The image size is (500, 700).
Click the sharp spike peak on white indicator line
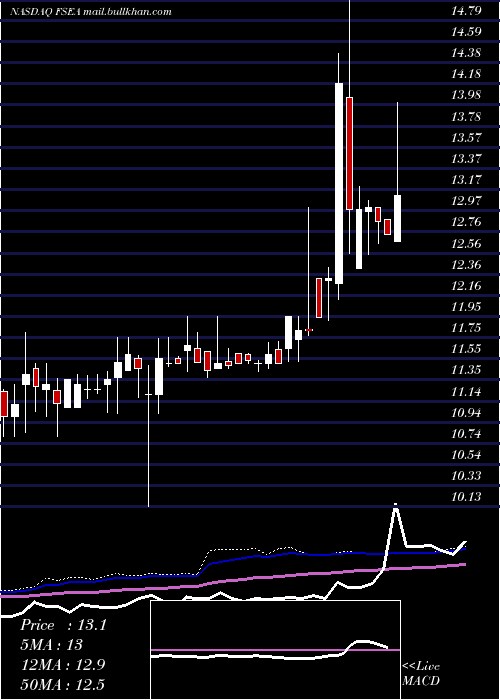pyautogui.click(x=396, y=506)
